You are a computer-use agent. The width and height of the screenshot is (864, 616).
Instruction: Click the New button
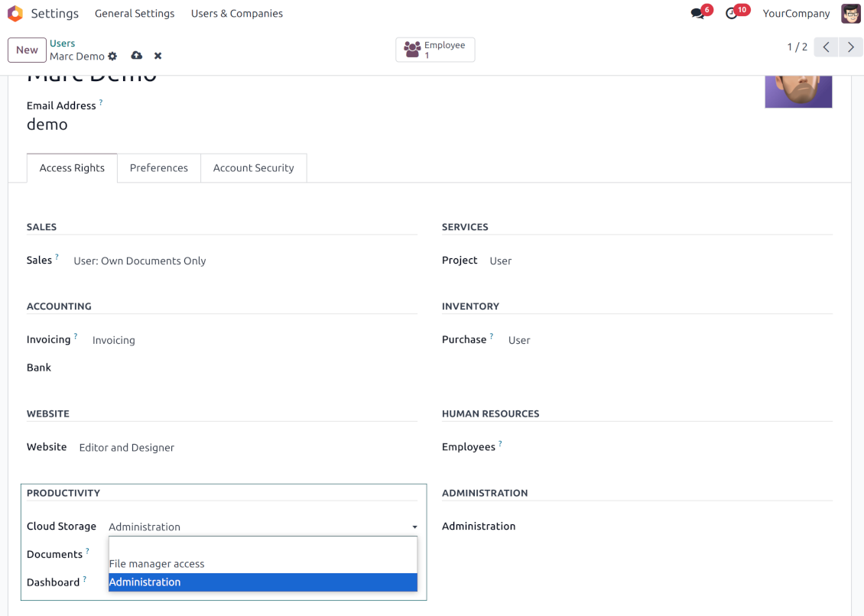point(27,50)
